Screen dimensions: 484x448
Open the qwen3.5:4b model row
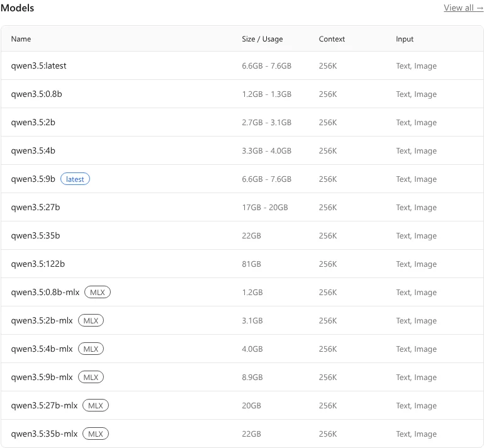(x=242, y=150)
